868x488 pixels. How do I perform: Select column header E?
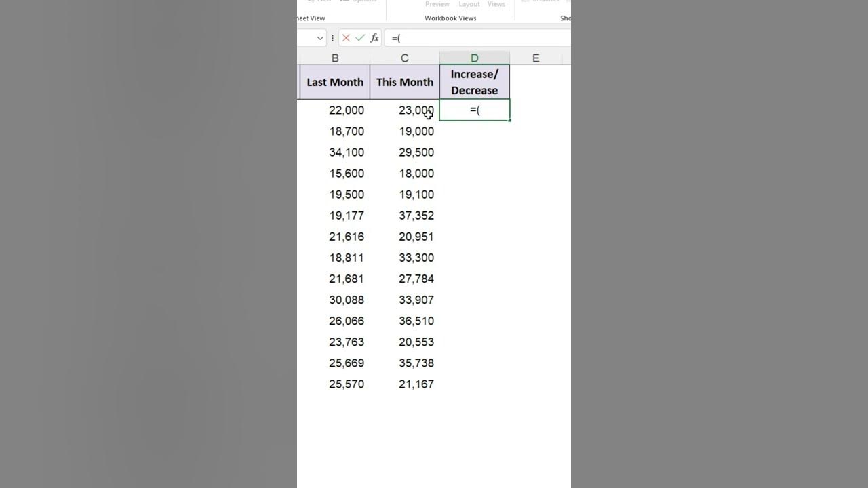point(535,58)
